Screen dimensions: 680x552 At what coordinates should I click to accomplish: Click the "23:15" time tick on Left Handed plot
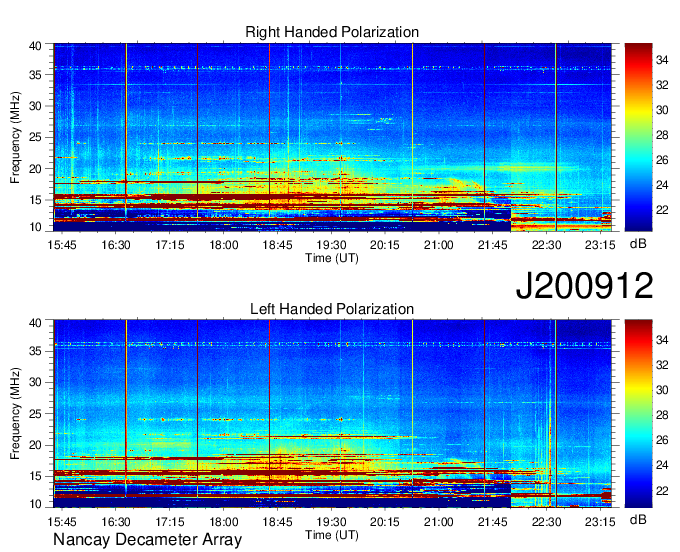(x=600, y=522)
